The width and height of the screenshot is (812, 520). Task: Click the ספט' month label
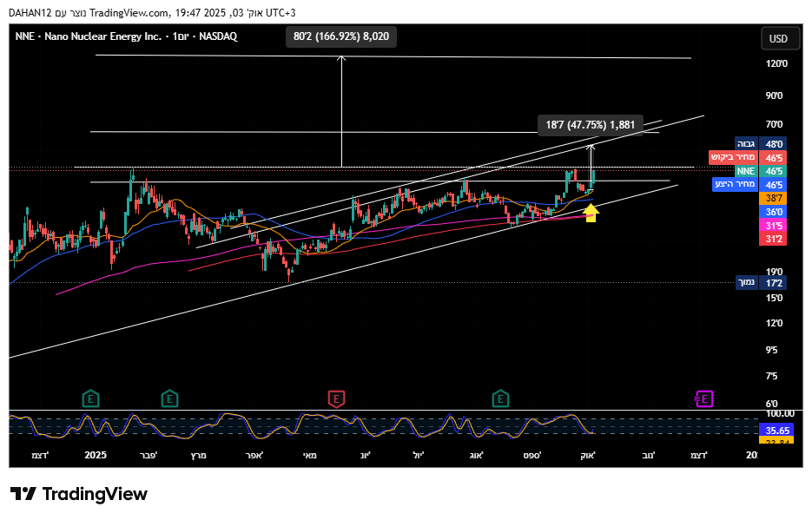click(x=531, y=455)
